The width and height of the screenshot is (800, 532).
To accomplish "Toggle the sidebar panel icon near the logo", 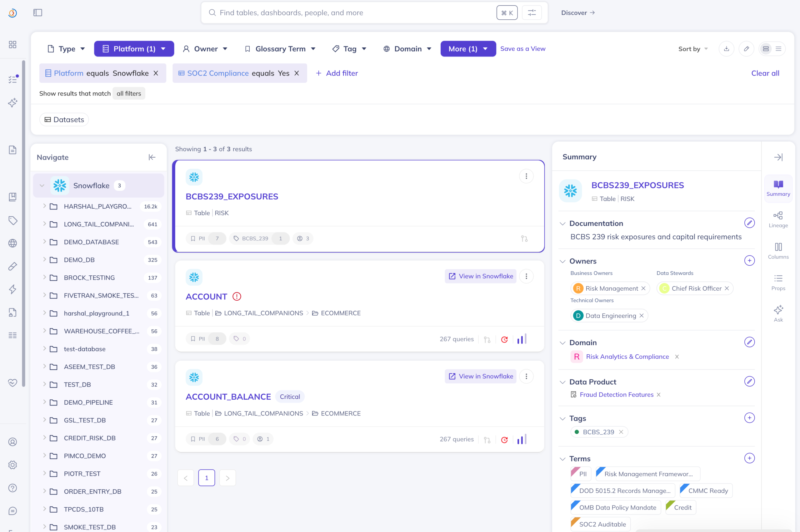I will click(38, 12).
